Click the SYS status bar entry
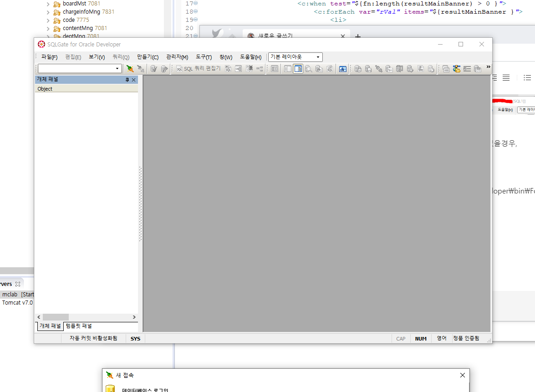Image resolution: width=535 pixels, height=392 pixels. (x=135, y=339)
